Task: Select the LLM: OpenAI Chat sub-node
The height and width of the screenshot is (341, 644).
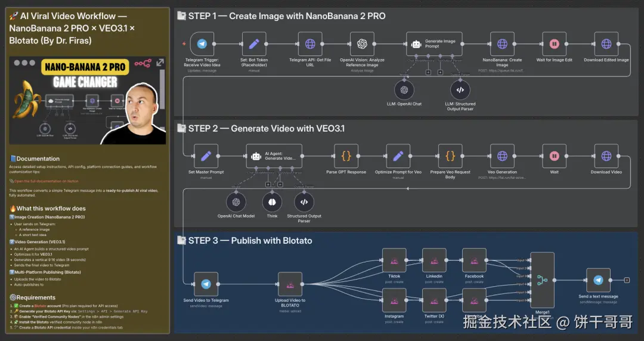Action: (404, 90)
